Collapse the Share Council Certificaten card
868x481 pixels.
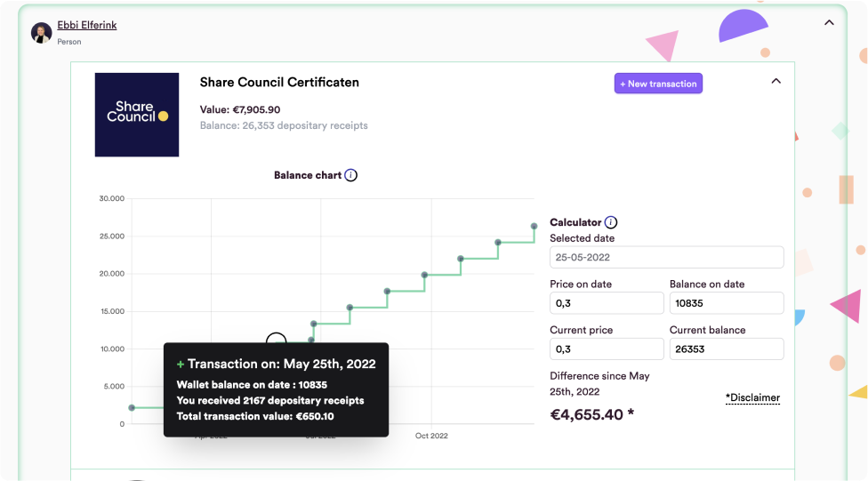776,82
